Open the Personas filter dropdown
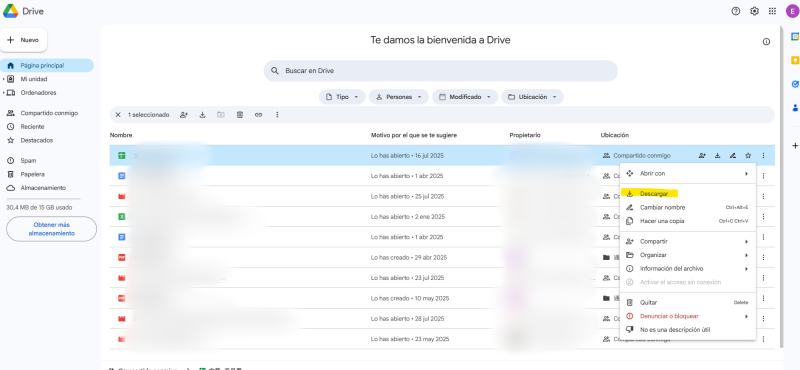This screenshot has height=370, width=800. (x=399, y=97)
